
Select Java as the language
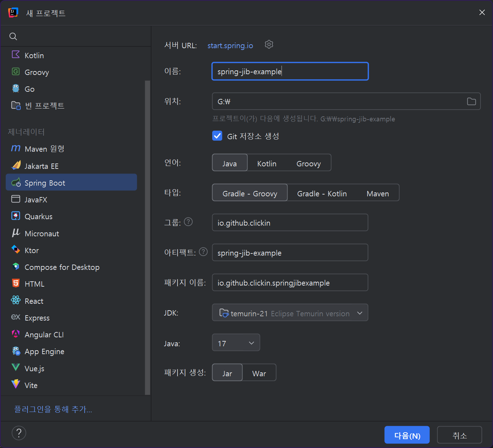(230, 163)
